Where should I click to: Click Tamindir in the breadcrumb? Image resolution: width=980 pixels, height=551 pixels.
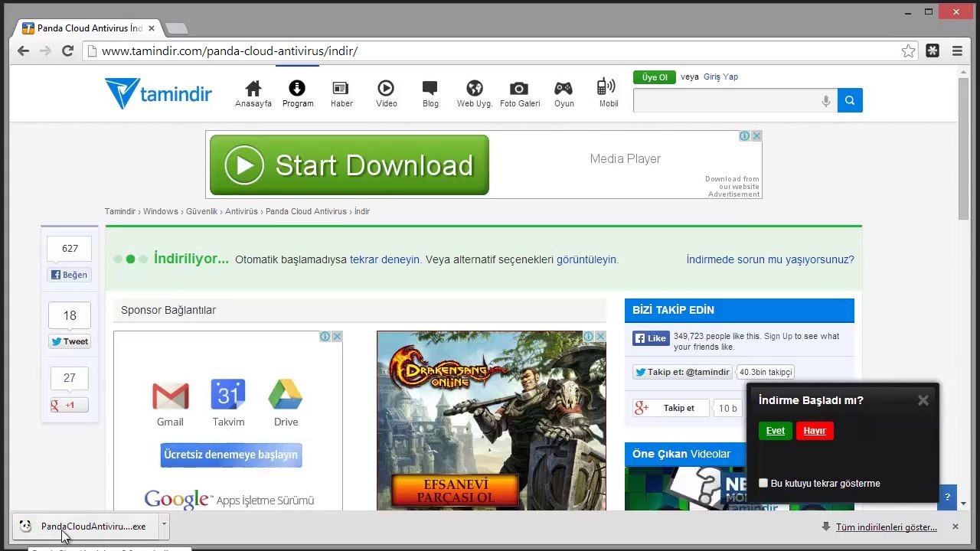click(x=120, y=211)
